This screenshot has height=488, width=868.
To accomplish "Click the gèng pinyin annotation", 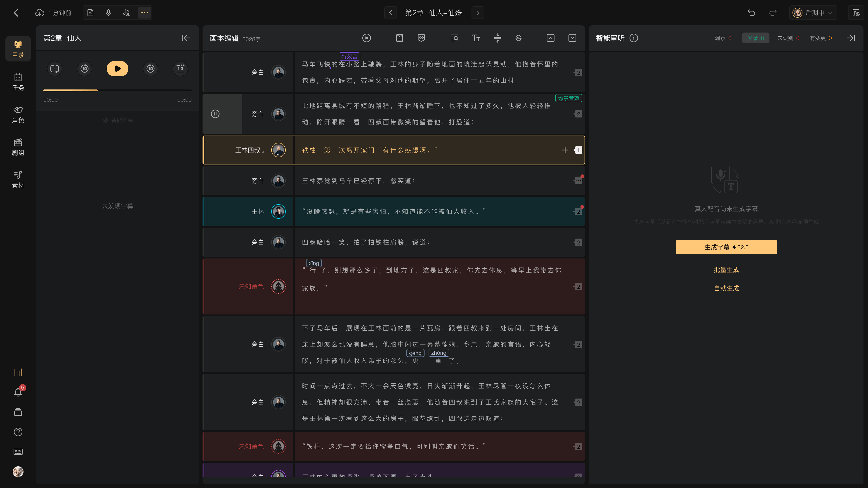I will coord(415,353).
